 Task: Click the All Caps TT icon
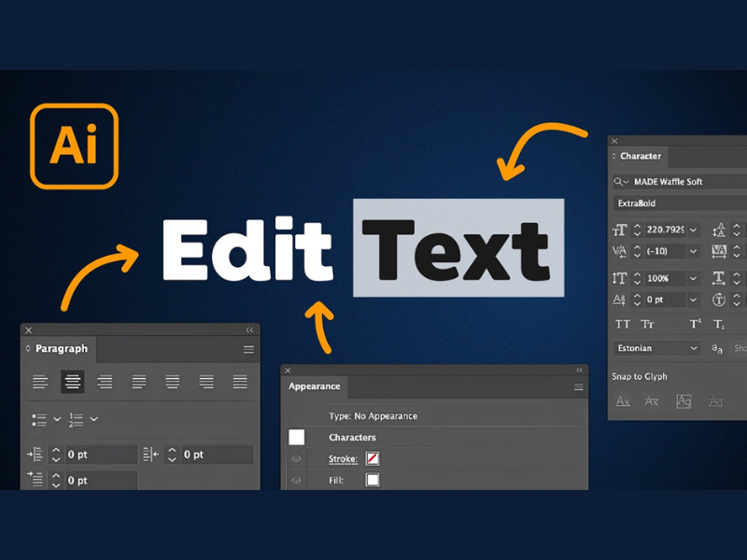[x=622, y=324]
